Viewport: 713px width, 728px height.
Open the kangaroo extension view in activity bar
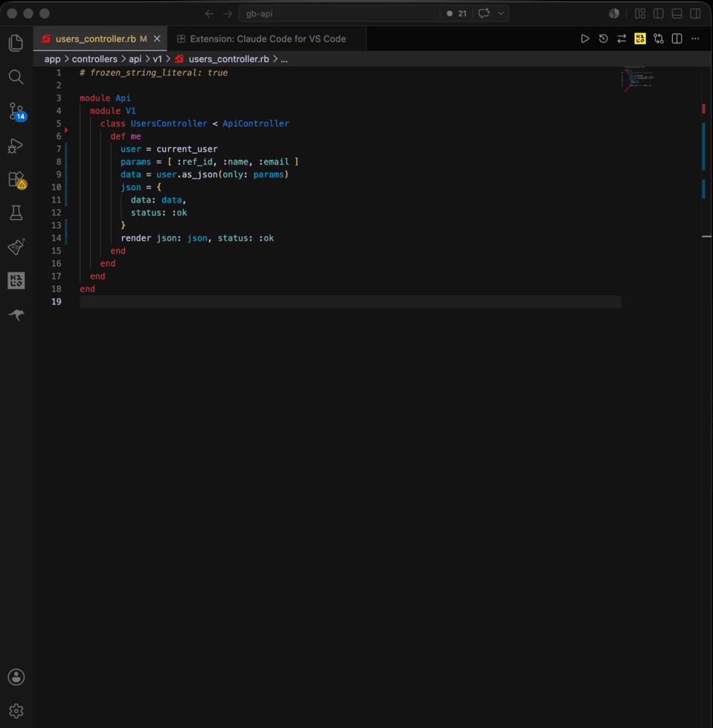click(16, 315)
